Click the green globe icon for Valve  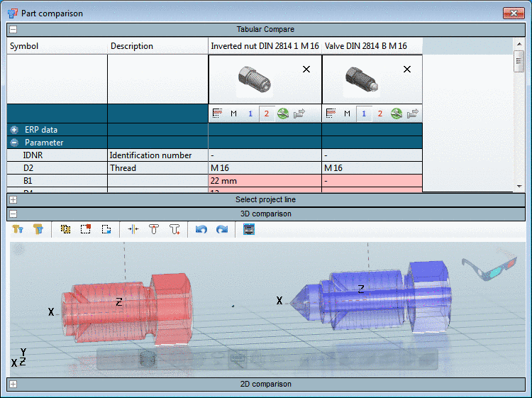coord(397,114)
